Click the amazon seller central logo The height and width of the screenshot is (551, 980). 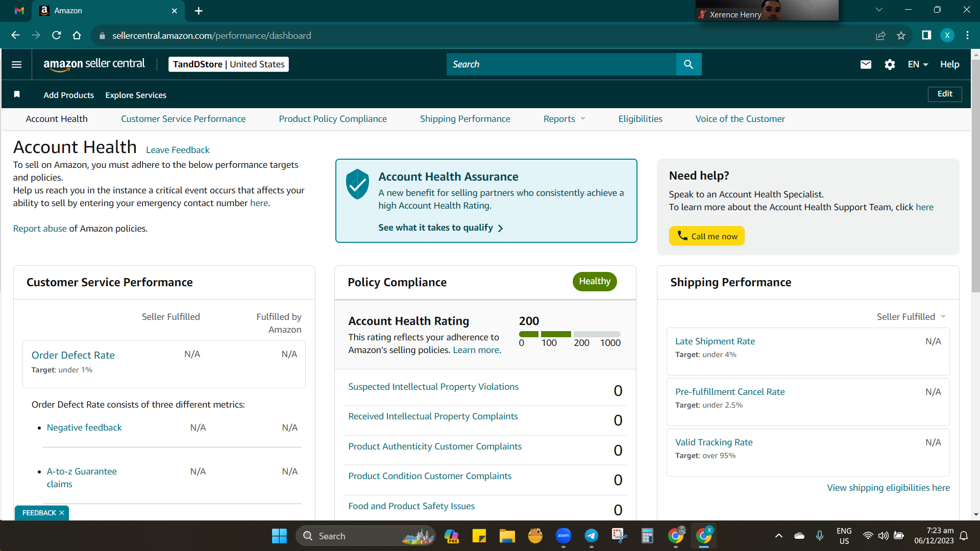pyautogui.click(x=94, y=64)
